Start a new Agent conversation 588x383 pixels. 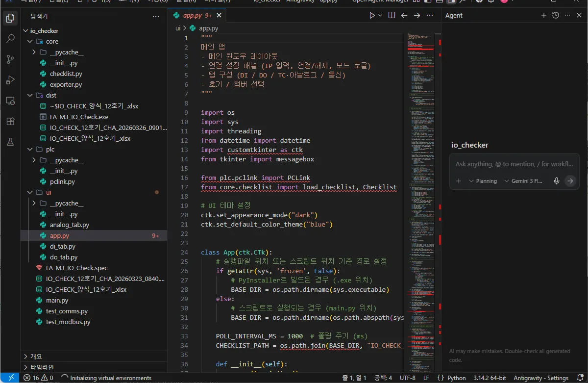pos(543,16)
